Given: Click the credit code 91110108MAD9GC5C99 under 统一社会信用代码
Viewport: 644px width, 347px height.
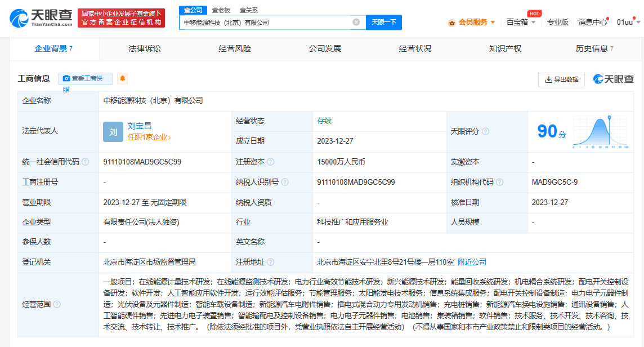Looking at the screenshot, I should pos(142,162).
